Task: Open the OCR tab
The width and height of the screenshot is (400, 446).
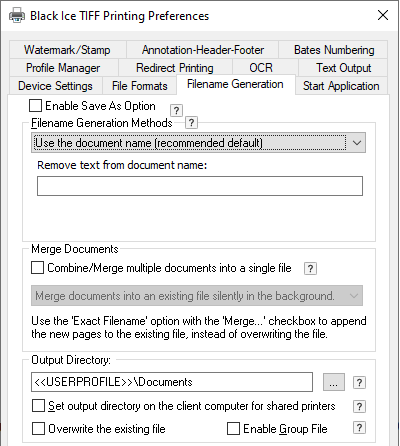Action: click(261, 68)
